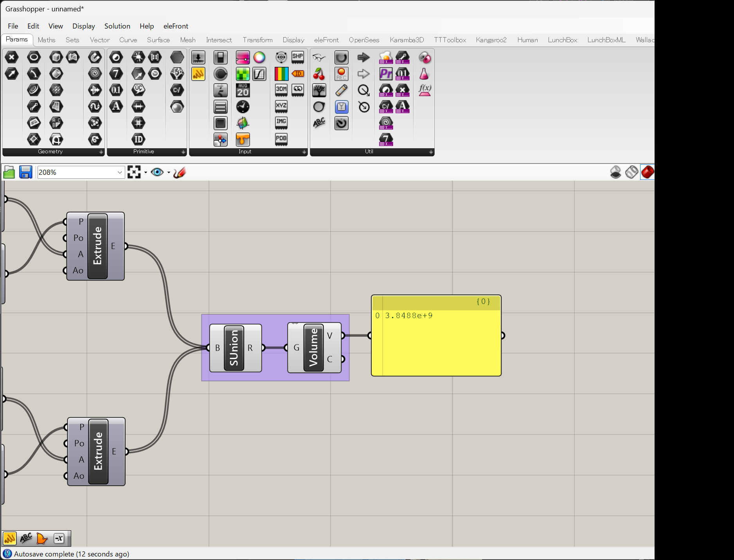Click the Colour Swatch component icon
This screenshot has height=560, width=734.
(243, 74)
